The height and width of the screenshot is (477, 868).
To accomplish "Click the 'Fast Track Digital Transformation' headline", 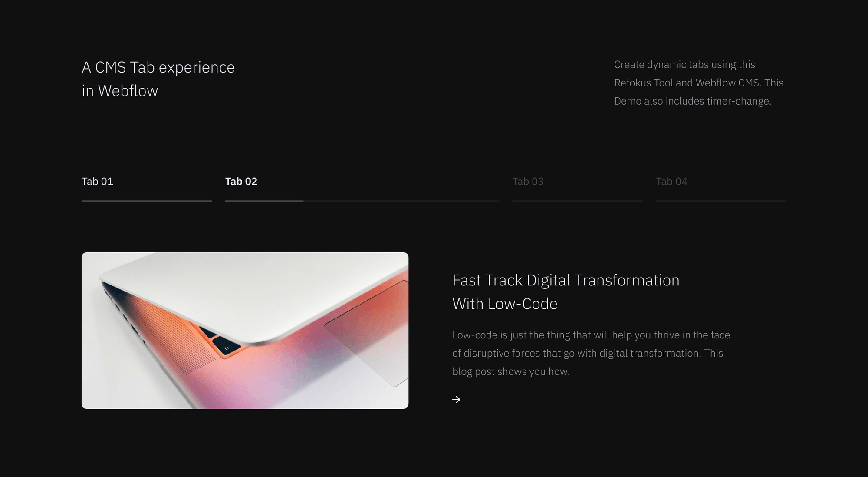I will [566, 280].
